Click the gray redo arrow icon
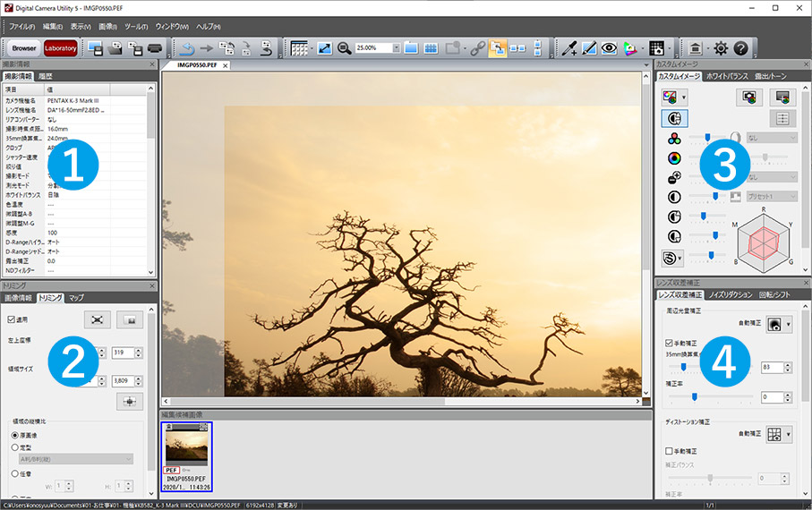This screenshot has width=812, height=510. (207, 48)
